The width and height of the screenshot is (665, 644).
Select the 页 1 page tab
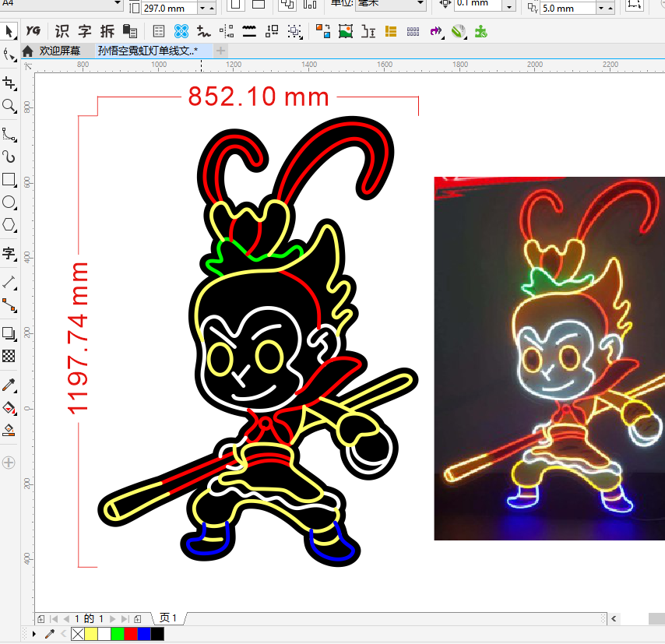click(x=167, y=618)
